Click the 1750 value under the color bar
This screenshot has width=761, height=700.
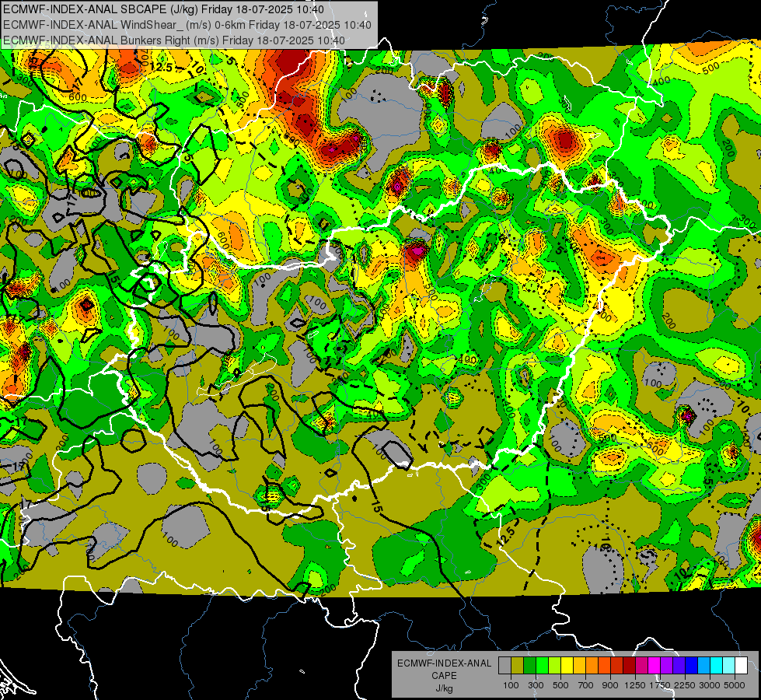tap(660, 685)
